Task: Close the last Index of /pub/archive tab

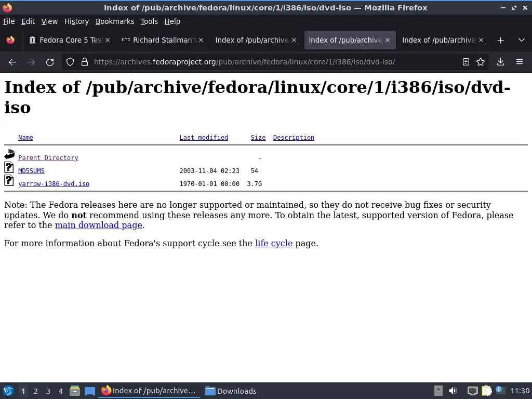Action: click(x=481, y=40)
